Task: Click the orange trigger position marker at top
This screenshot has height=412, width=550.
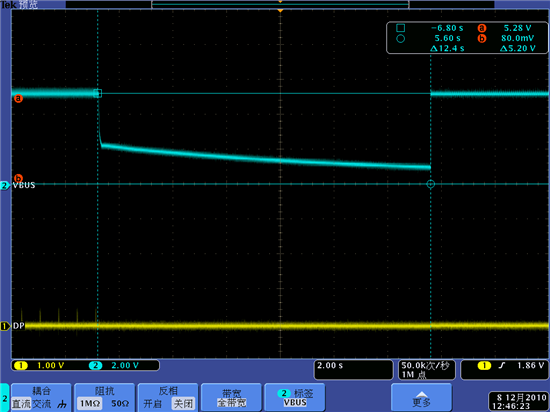Action: tap(280, 11)
